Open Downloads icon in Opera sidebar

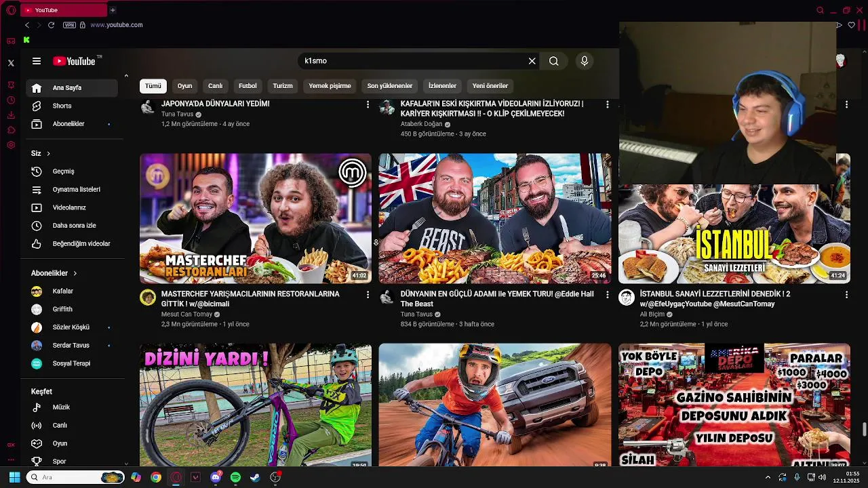pyautogui.click(x=11, y=115)
